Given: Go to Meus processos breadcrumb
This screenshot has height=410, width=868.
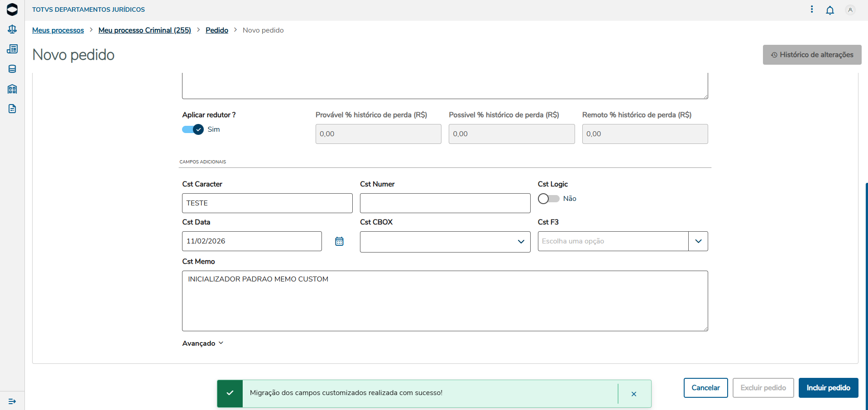Looking at the screenshot, I should pos(58,30).
